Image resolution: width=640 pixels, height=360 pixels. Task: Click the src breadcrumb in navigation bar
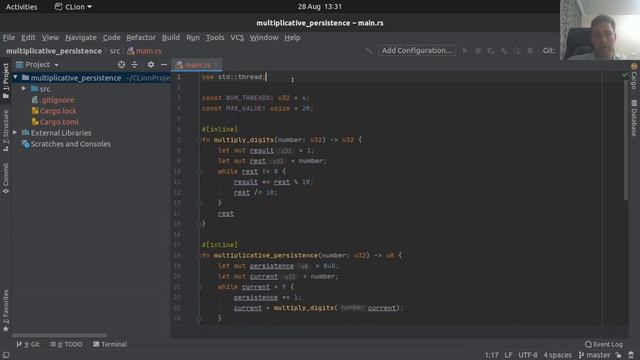(115, 51)
